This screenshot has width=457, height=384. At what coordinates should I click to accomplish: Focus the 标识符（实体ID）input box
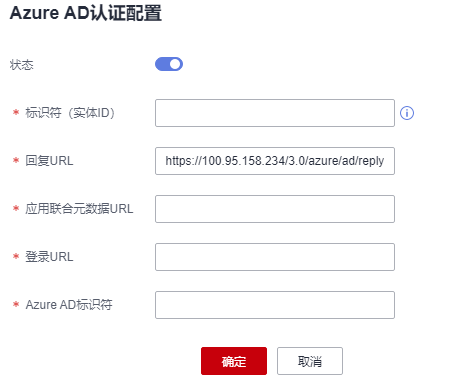pyautogui.click(x=275, y=113)
